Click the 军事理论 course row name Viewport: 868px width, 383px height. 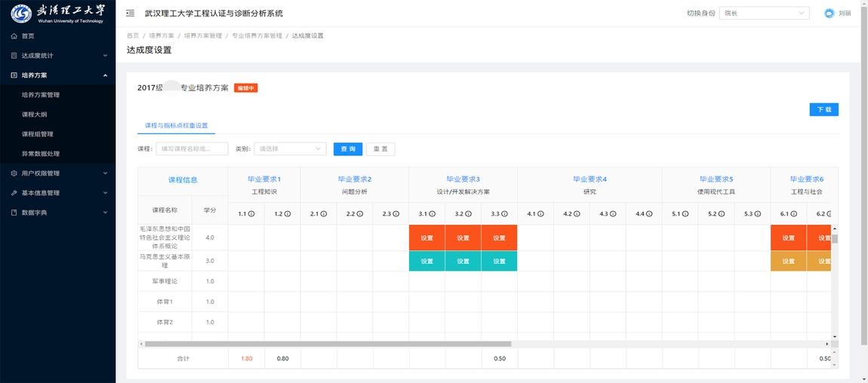pos(165,281)
